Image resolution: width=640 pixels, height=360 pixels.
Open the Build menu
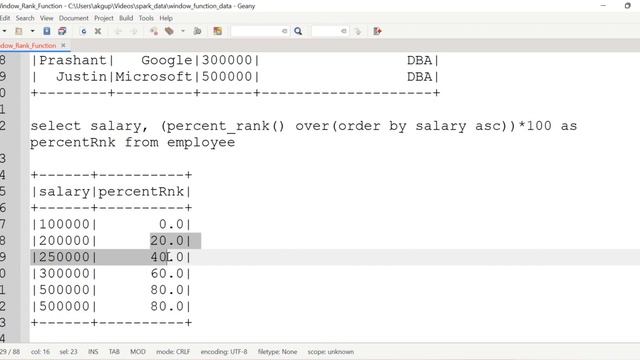coord(126,18)
